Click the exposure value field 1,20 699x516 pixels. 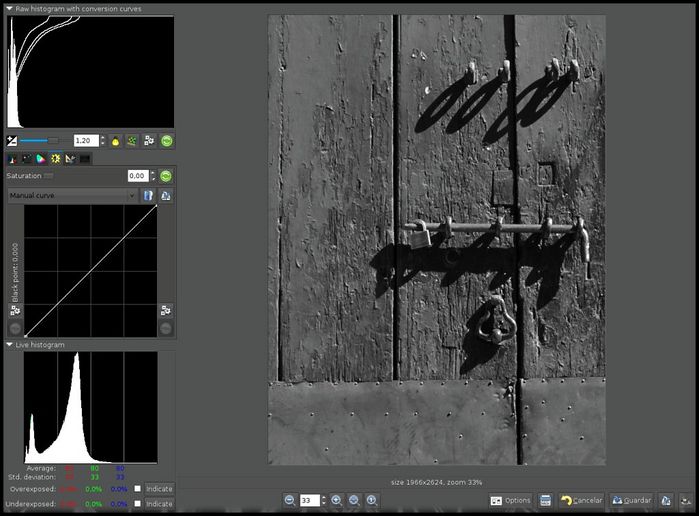point(86,141)
